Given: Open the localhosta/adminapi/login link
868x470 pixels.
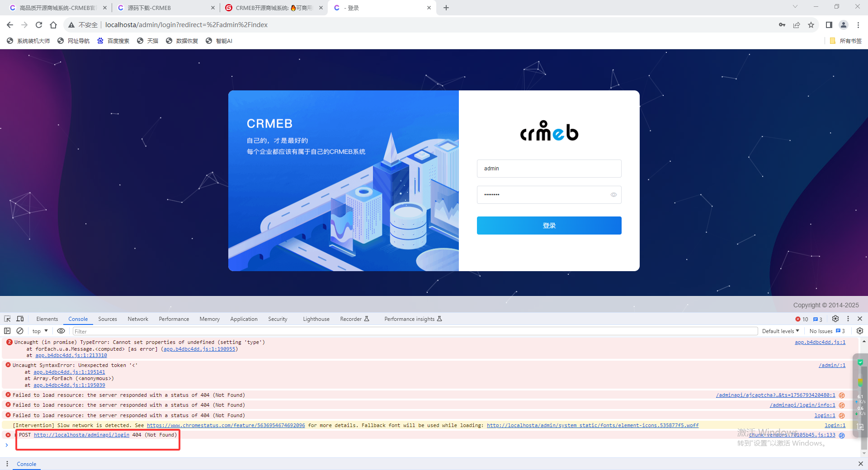Looking at the screenshot, I should [x=81, y=435].
